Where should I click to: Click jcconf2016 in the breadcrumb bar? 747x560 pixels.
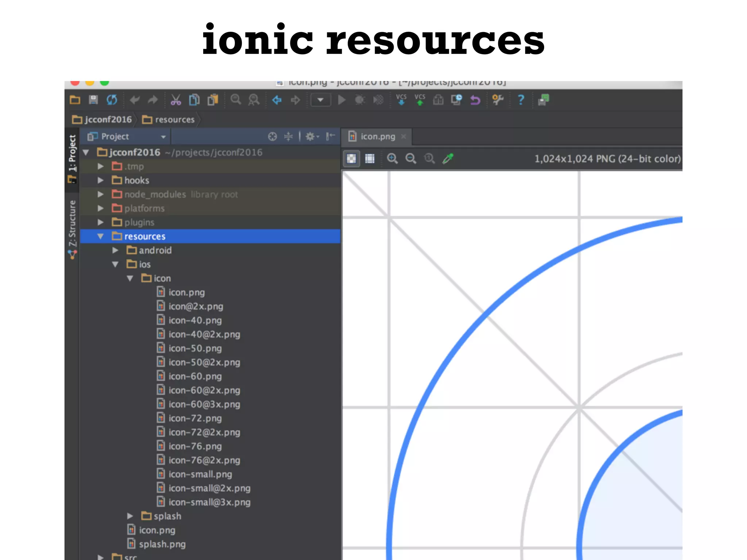point(102,120)
